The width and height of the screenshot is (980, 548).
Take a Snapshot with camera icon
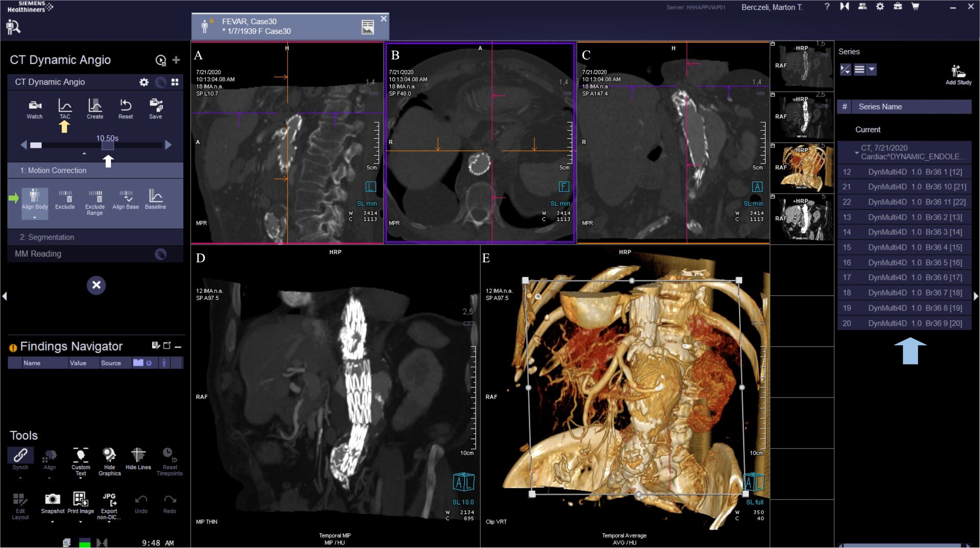click(x=53, y=499)
